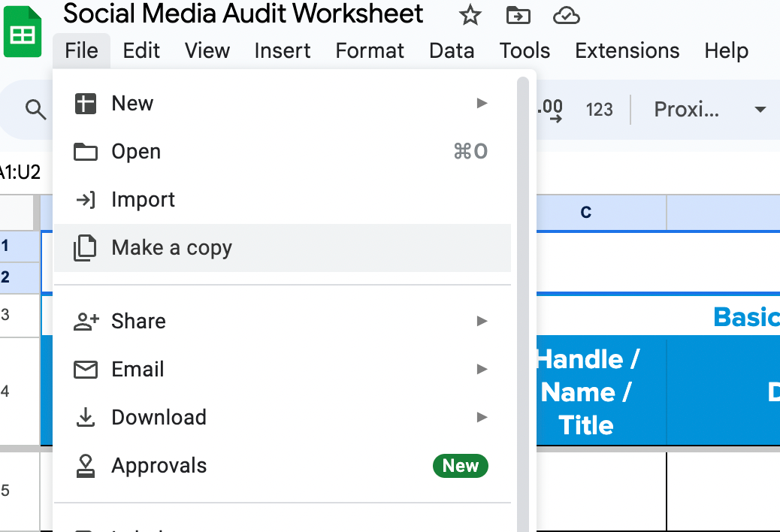
Task: Click the Google Sheets home logo
Action: pos(23,32)
